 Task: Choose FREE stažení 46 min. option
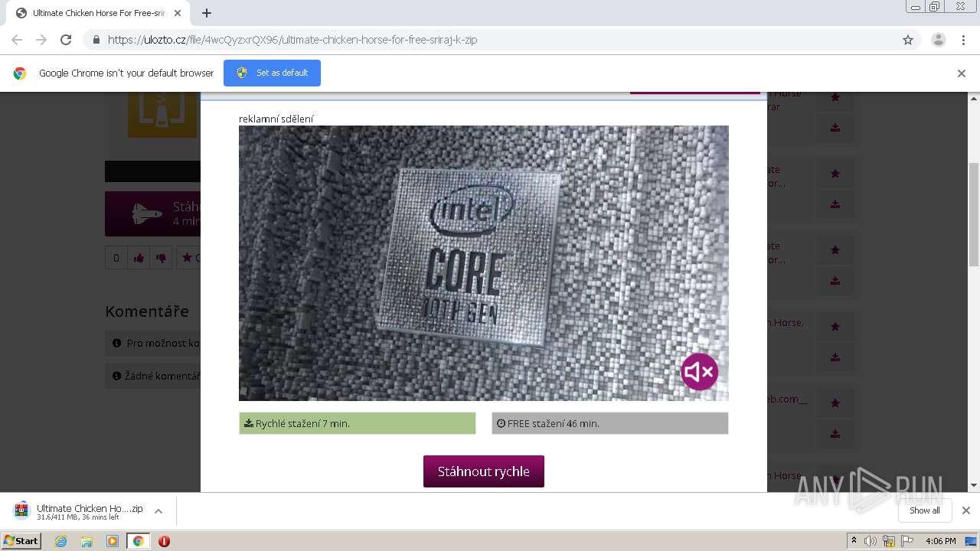pyautogui.click(x=609, y=423)
